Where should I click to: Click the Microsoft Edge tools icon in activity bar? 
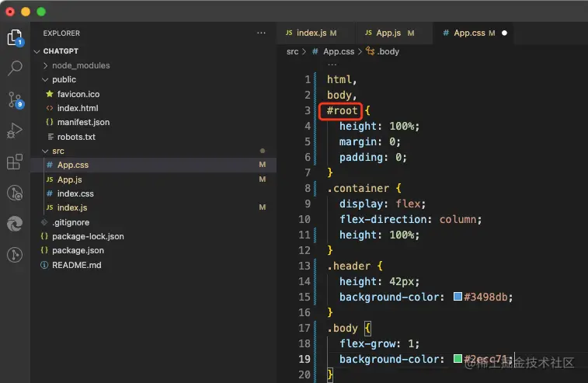(15, 224)
